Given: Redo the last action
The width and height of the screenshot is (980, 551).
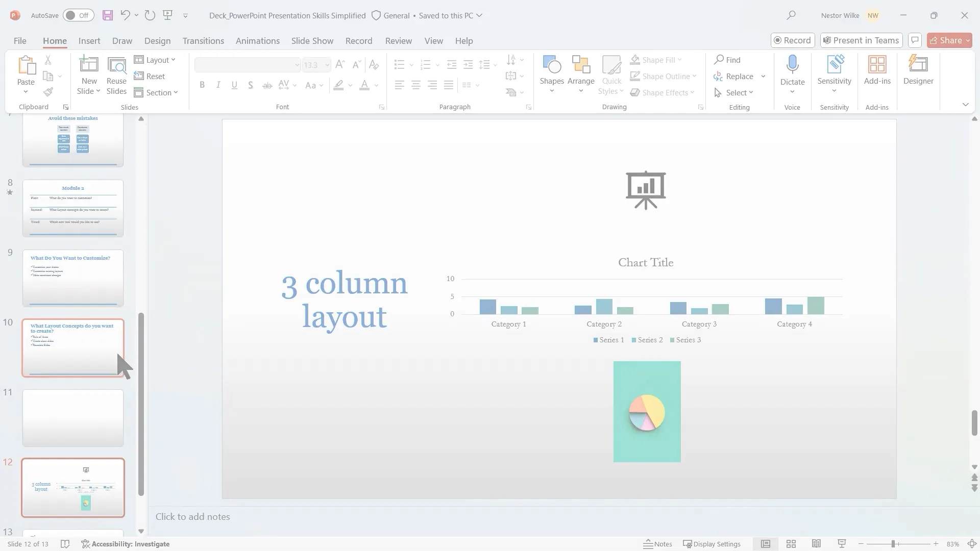Looking at the screenshot, I should click(150, 15).
